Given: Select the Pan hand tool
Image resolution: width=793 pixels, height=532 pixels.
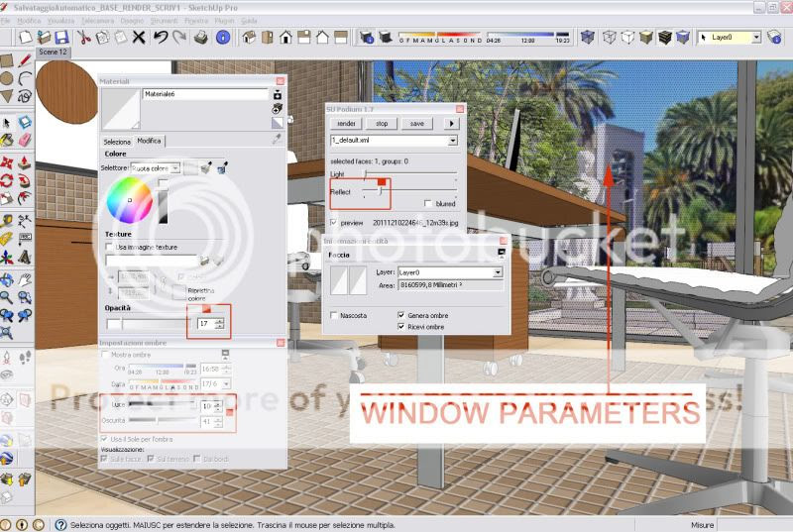Looking at the screenshot, I should [24, 279].
